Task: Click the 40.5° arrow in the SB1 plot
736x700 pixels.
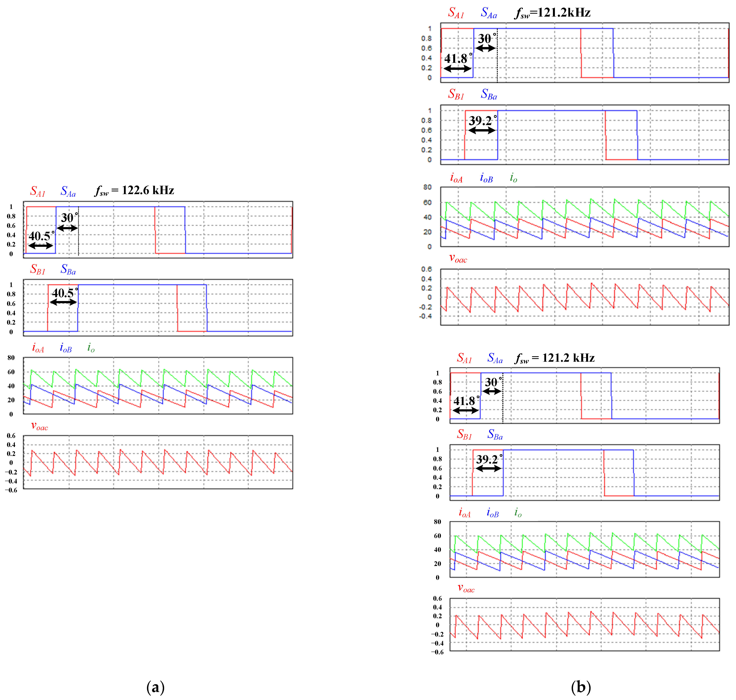Action: (63, 302)
